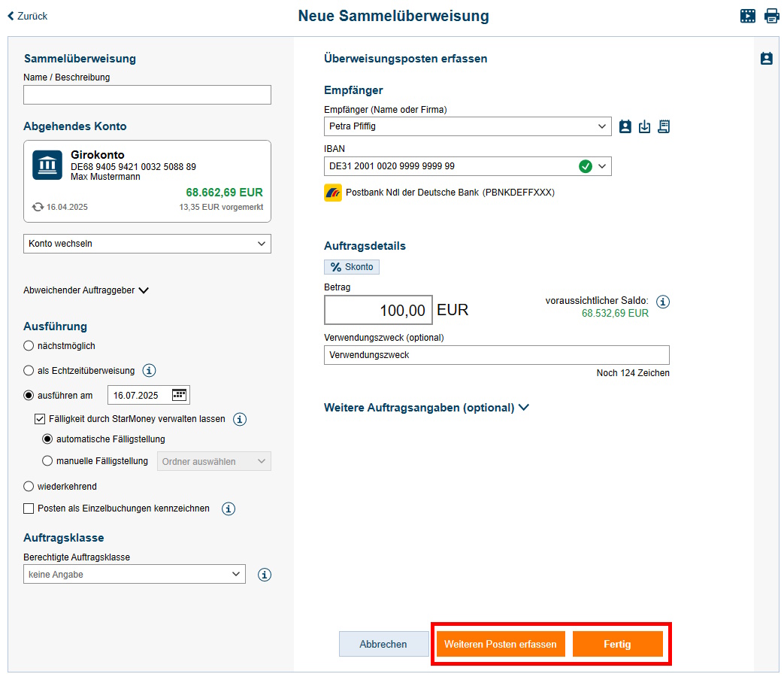Click the info icon next to voraussichtlicher Saldo

(x=662, y=302)
